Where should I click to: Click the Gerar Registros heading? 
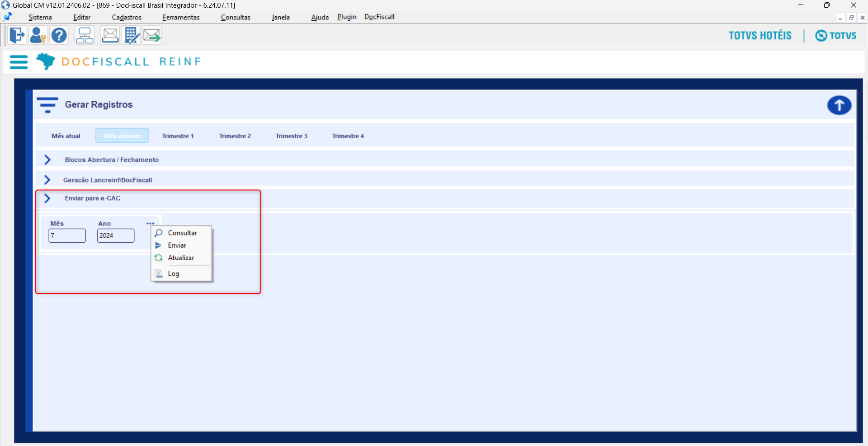(x=99, y=105)
